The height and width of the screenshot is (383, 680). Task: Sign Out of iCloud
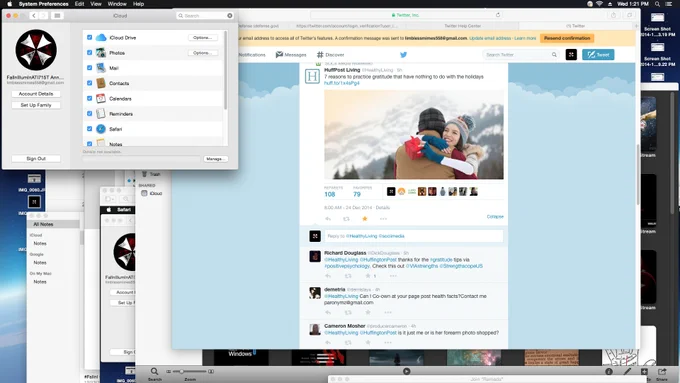(x=36, y=159)
